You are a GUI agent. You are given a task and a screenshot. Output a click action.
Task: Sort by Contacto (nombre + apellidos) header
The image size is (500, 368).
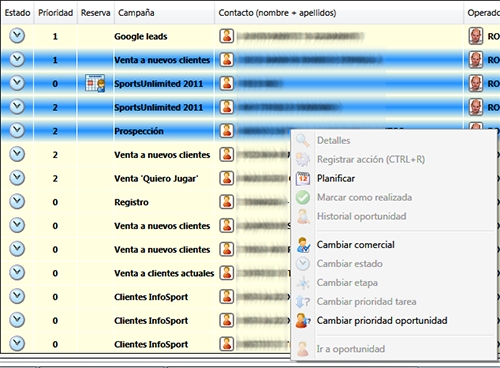tap(339, 13)
